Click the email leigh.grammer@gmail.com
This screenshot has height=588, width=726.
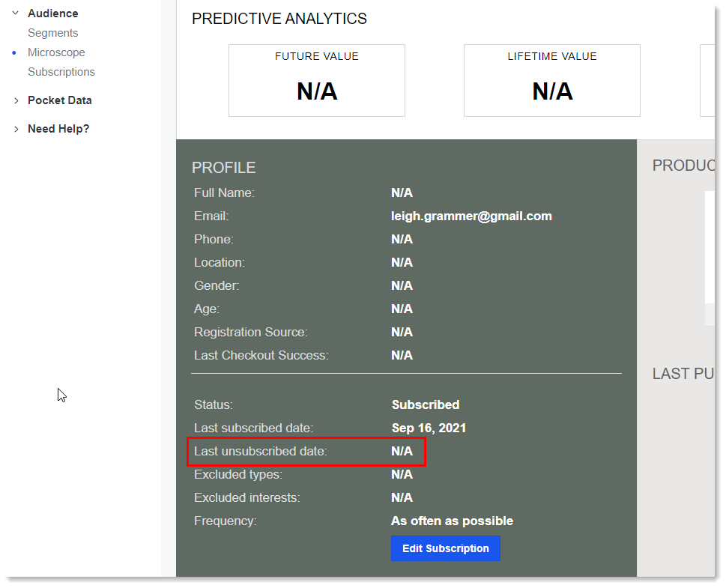[x=471, y=216]
